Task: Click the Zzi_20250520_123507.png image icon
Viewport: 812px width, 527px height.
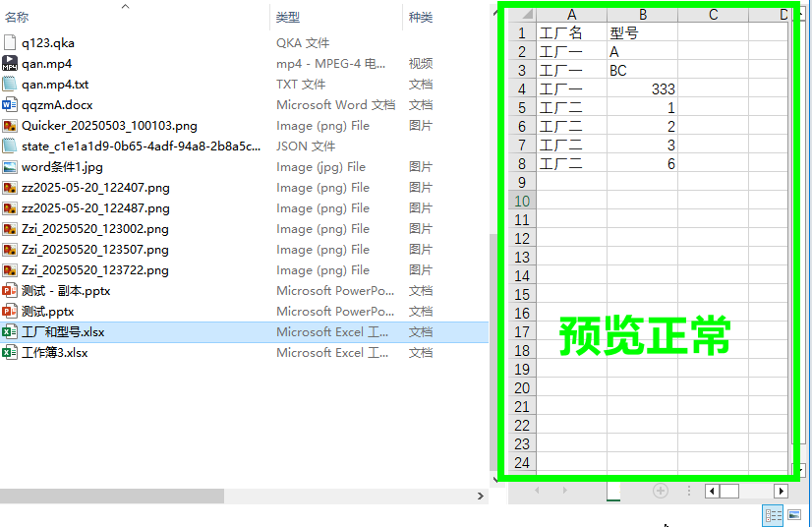Action: pos(9,250)
